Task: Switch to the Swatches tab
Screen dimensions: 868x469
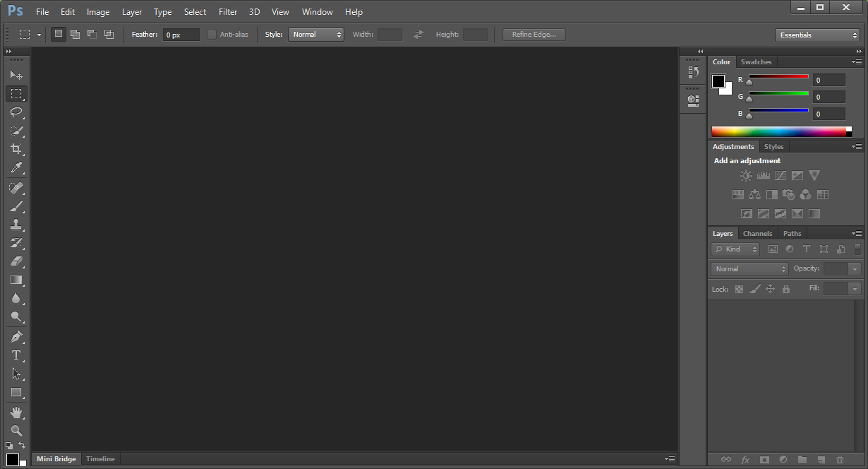Action: pos(756,62)
